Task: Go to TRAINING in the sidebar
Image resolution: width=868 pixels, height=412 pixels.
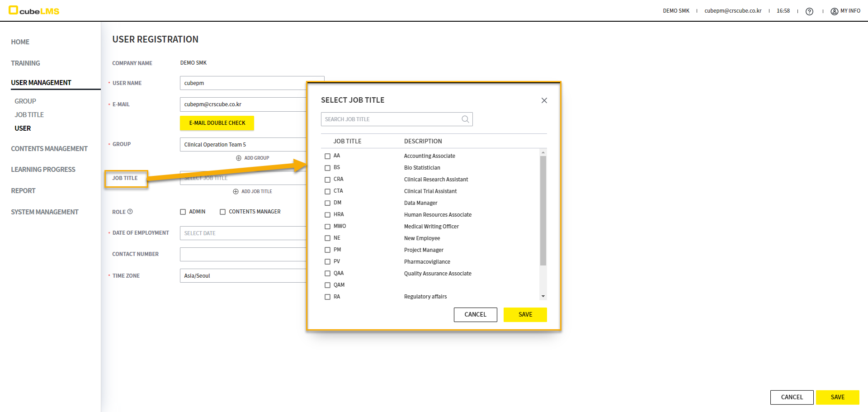Action: (x=25, y=63)
